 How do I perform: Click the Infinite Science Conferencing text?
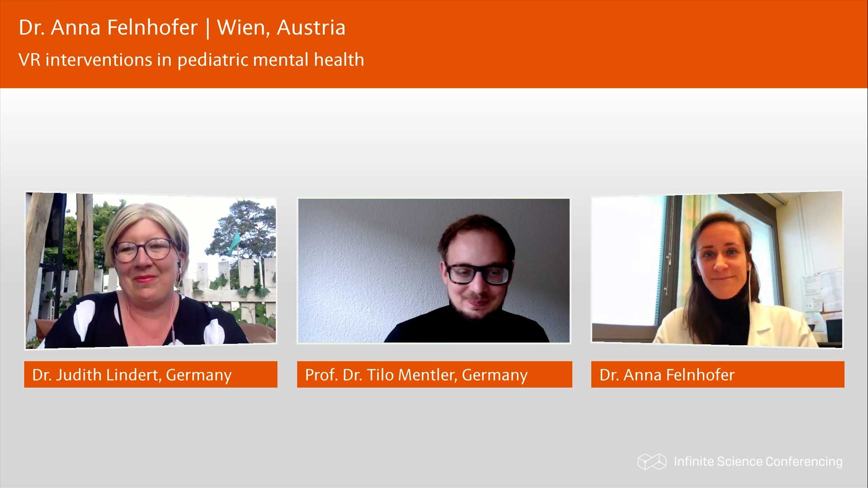tap(758, 461)
